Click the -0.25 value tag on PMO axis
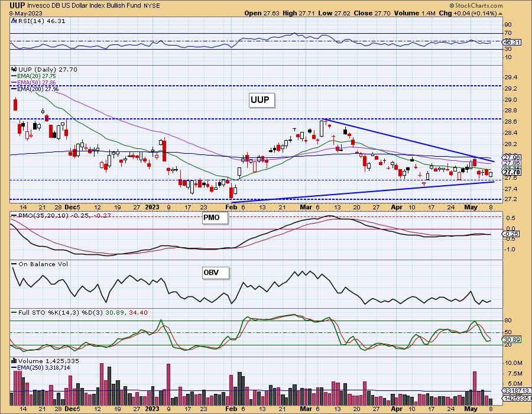Image resolution: width=532 pixels, height=414 pixels. pos(510,234)
